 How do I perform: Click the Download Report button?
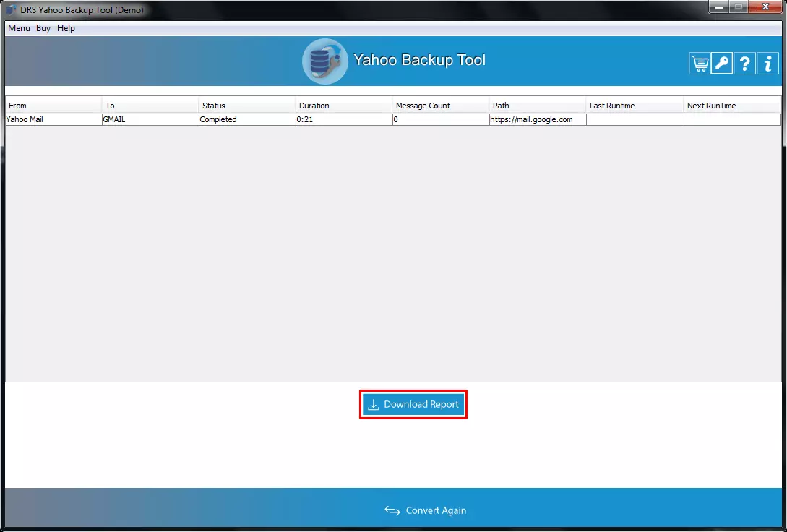tap(413, 405)
